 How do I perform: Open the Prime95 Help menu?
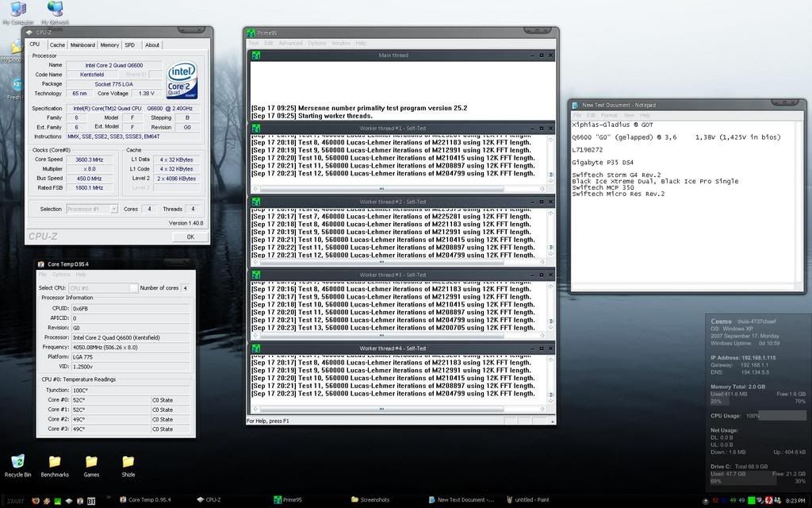coord(361,43)
